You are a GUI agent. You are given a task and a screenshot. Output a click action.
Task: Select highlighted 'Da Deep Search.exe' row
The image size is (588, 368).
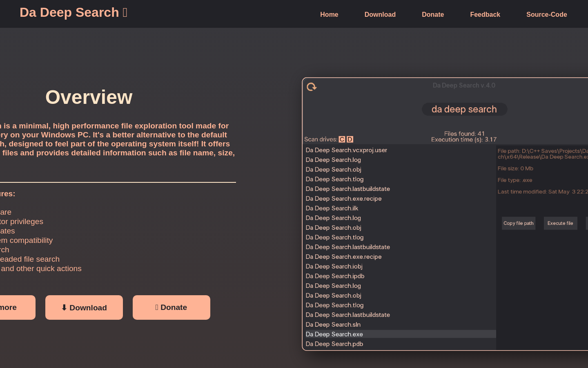[400, 334]
